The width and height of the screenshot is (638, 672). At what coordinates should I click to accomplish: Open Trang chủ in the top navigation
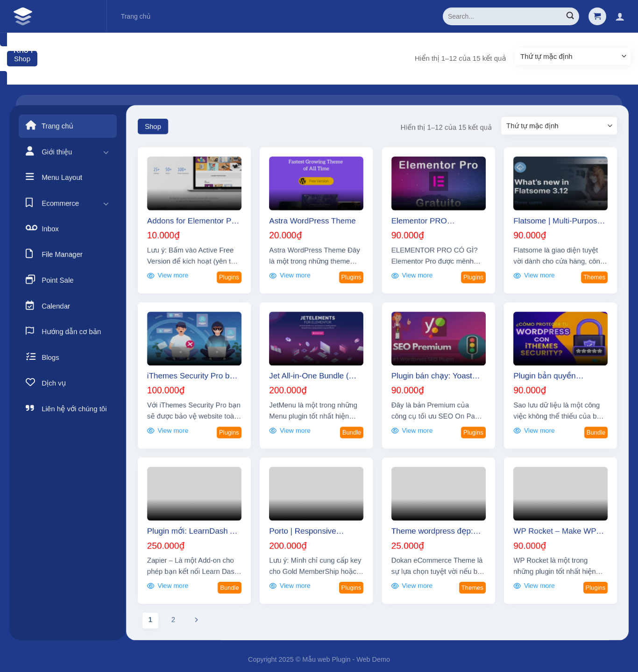click(x=135, y=16)
